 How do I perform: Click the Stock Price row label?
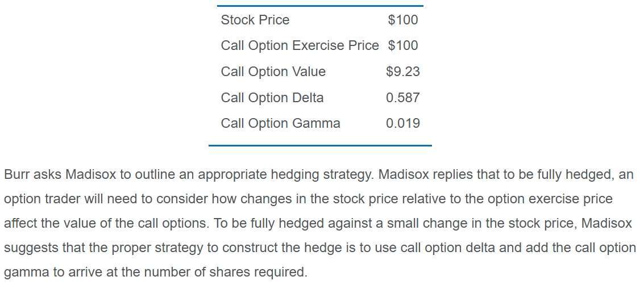coord(255,20)
